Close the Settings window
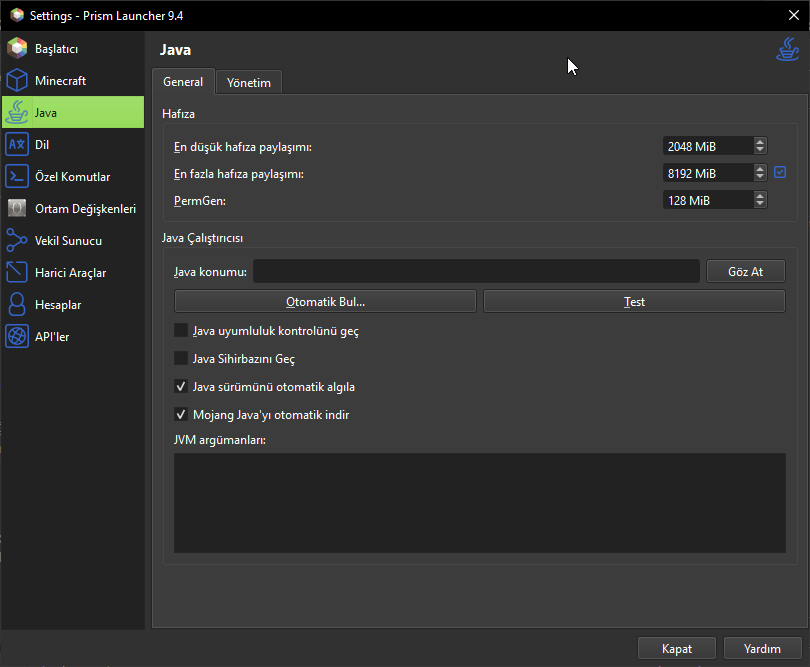Image resolution: width=810 pixels, height=667 pixels. coord(794,15)
